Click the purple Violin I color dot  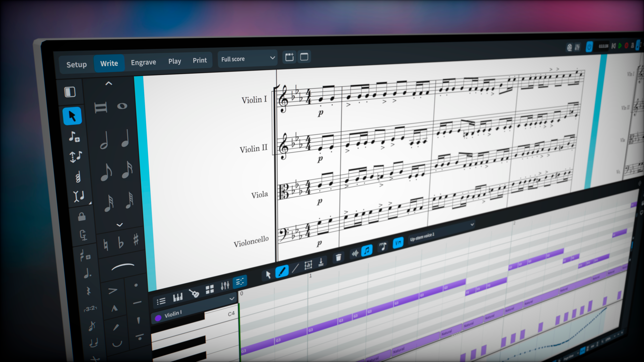pyautogui.click(x=158, y=318)
